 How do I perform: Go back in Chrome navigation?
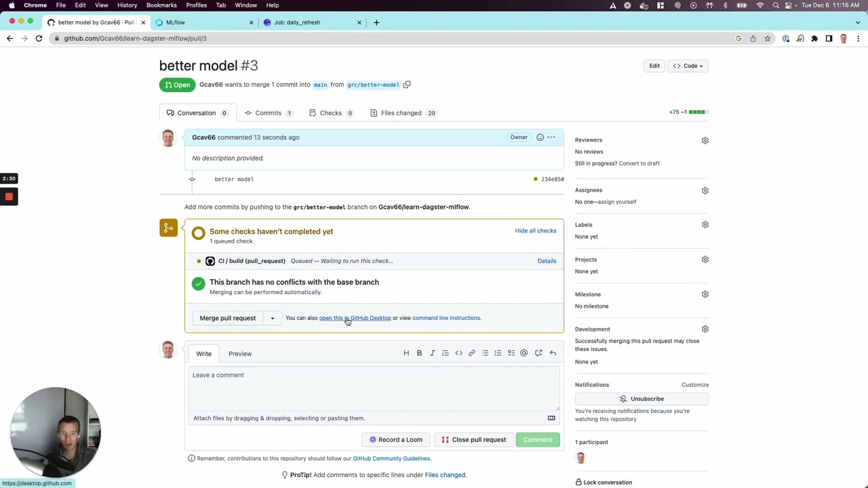pyautogui.click(x=9, y=39)
